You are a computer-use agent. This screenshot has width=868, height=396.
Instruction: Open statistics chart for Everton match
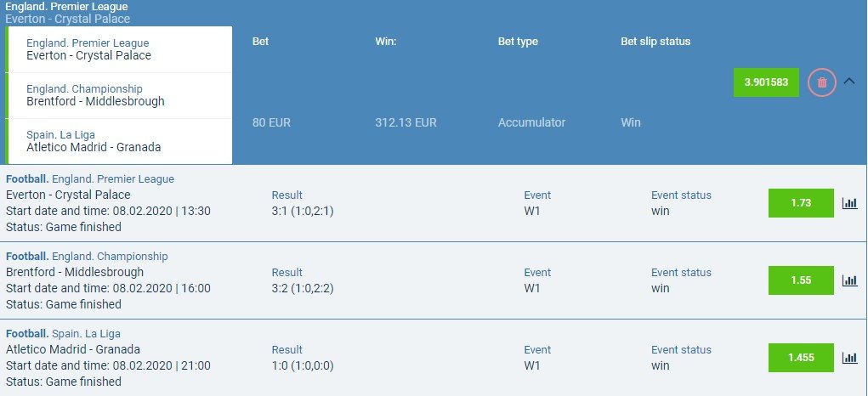tap(850, 203)
